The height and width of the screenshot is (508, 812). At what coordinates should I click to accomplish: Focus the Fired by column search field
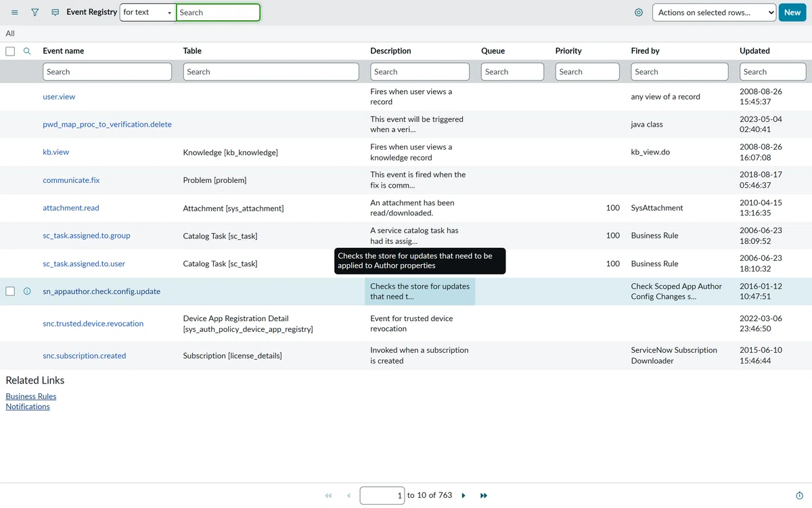pyautogui.click(x=679, y=72)
